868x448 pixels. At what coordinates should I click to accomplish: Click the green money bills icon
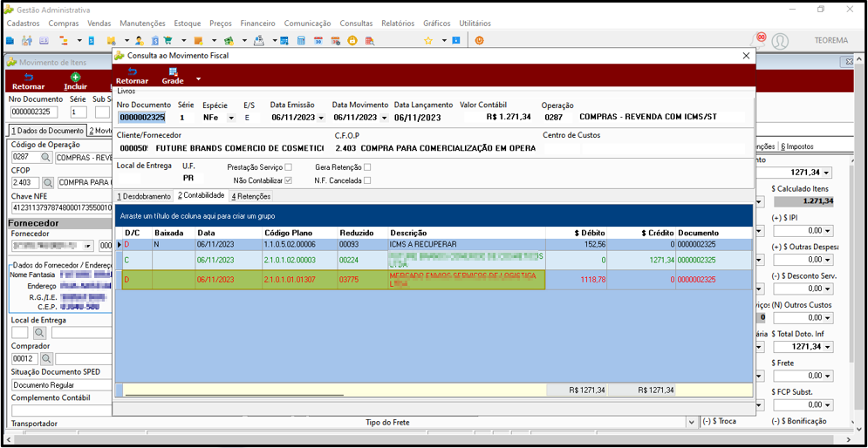[229, 40]
